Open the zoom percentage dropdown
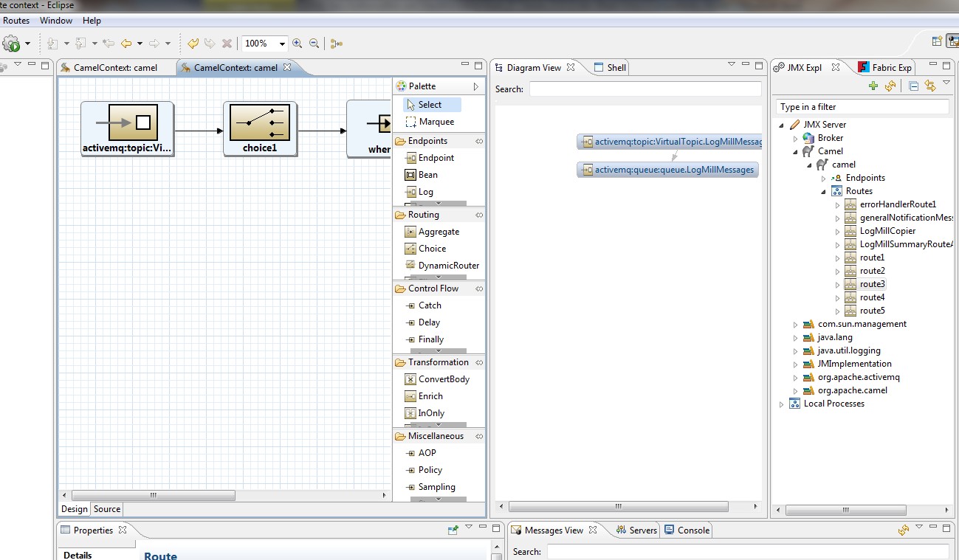 [282, 44]
